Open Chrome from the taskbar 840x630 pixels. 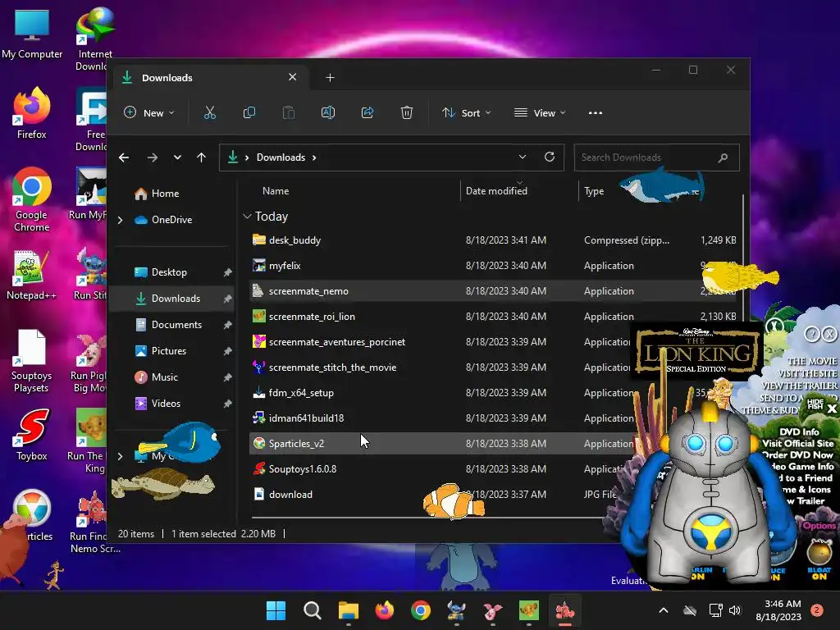[421, 610]
